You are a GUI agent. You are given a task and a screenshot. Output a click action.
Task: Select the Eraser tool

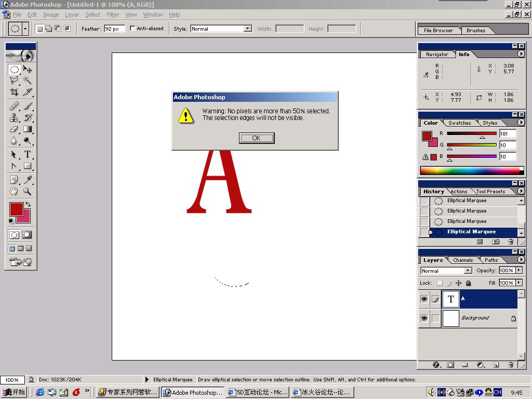[x=14, y=129]
